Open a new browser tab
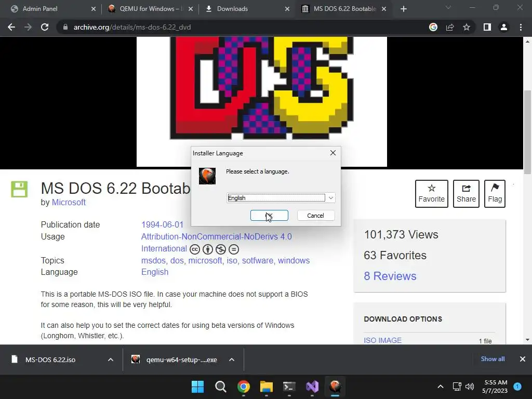Screen dimensions: 532x399 403,9
